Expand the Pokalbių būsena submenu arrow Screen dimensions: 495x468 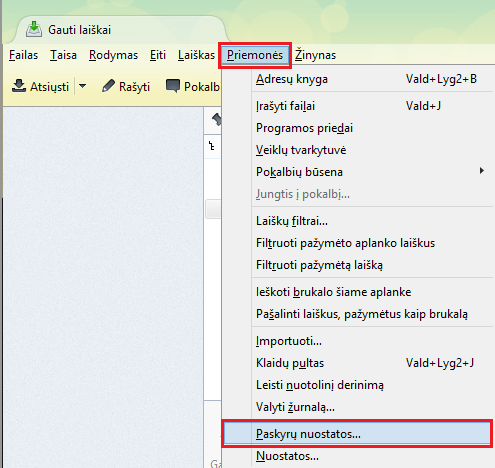(481, 171)
